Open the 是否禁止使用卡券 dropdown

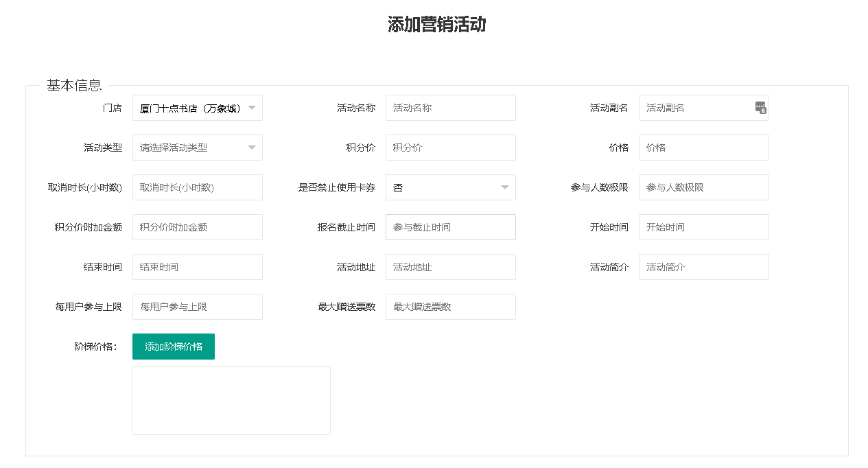(450, 187)
